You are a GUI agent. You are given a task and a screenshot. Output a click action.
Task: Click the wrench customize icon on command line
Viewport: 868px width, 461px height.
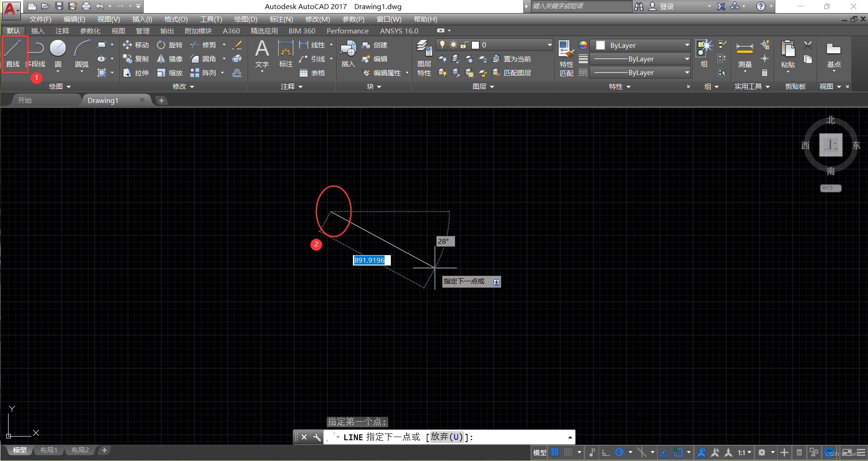[317, 437]
